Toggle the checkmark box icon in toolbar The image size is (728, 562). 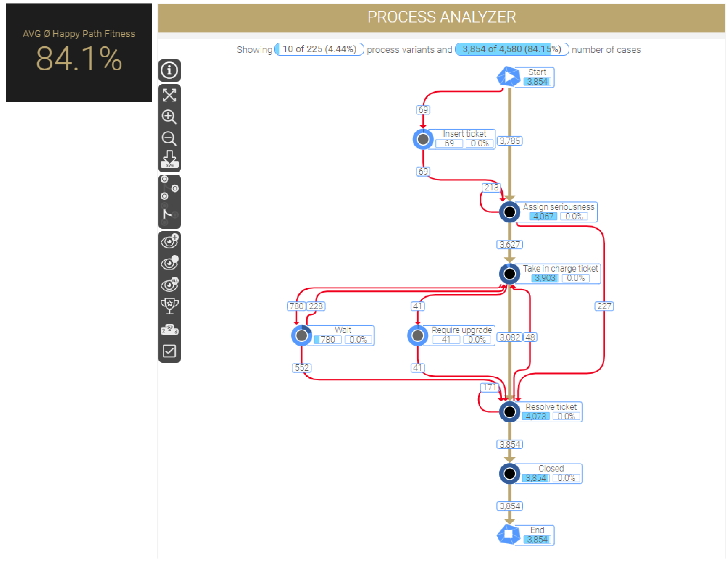point(169,351)
